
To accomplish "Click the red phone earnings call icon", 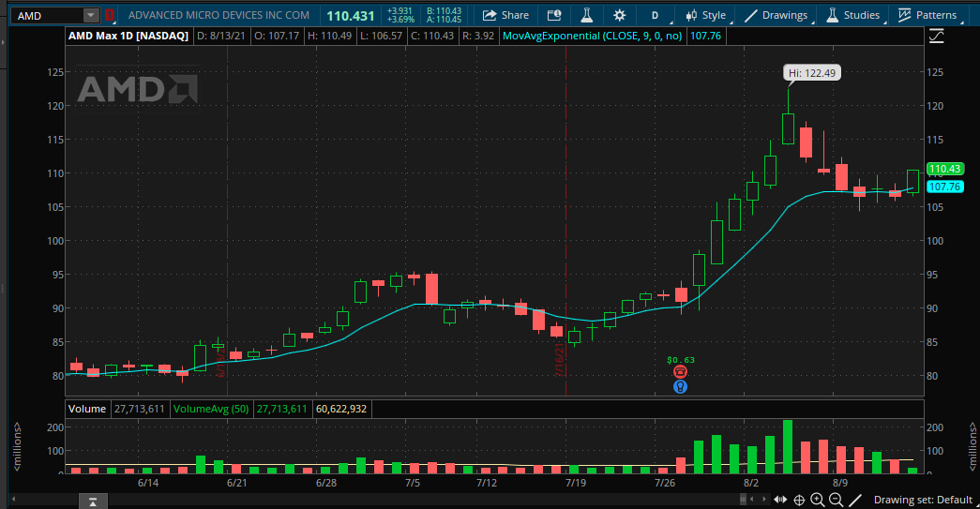I will [x=680, y=371].
